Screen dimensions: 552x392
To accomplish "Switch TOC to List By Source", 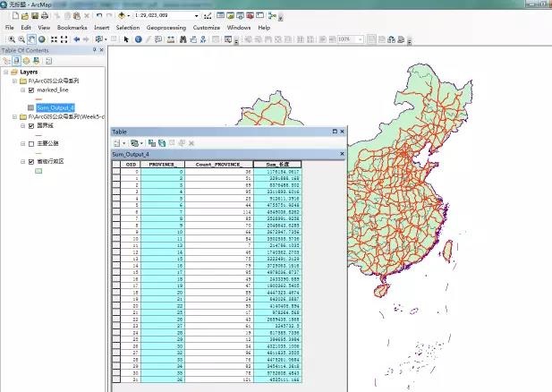I will 16,61.
